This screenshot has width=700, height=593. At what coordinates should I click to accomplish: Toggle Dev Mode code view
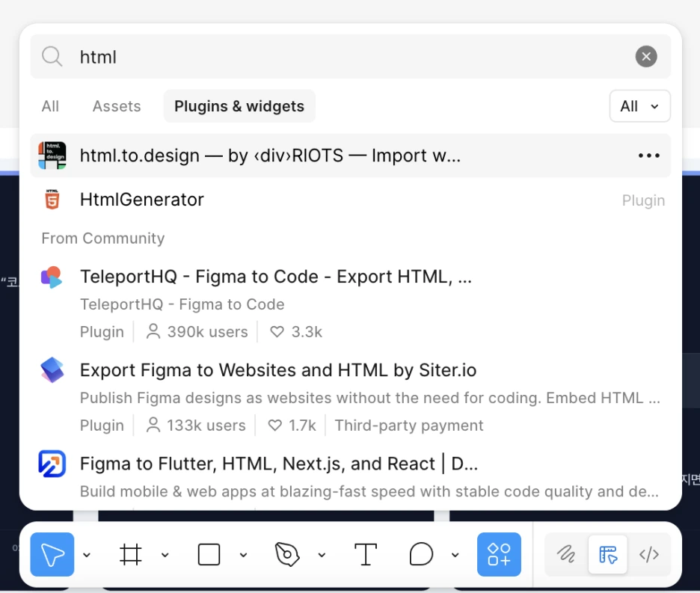649,554
